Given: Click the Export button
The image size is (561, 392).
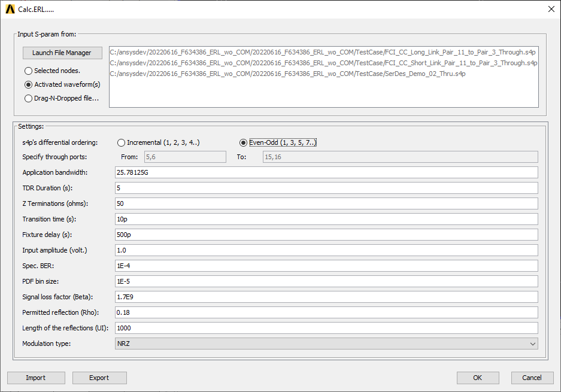Looking at the screenshot, I should [99, 378].
